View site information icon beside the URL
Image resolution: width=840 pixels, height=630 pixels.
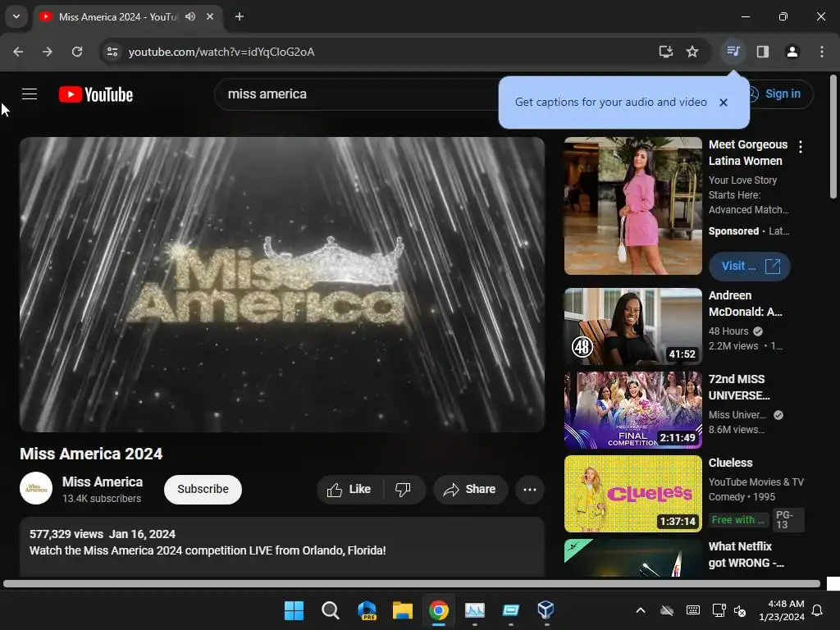tap(112, 52)
